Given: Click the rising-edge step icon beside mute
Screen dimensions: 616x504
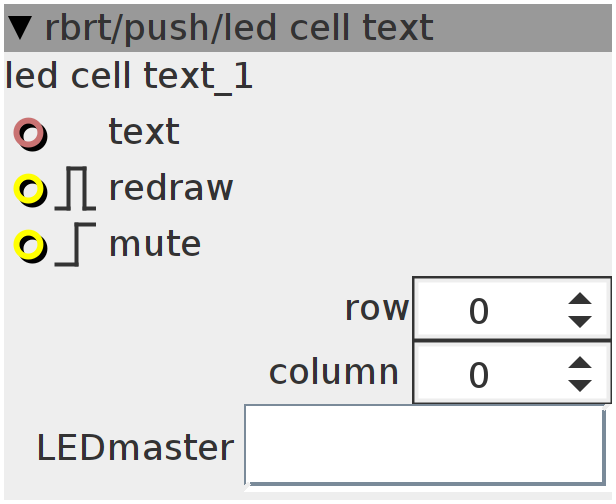Looking at the screenshot, I should pos(75,245).
